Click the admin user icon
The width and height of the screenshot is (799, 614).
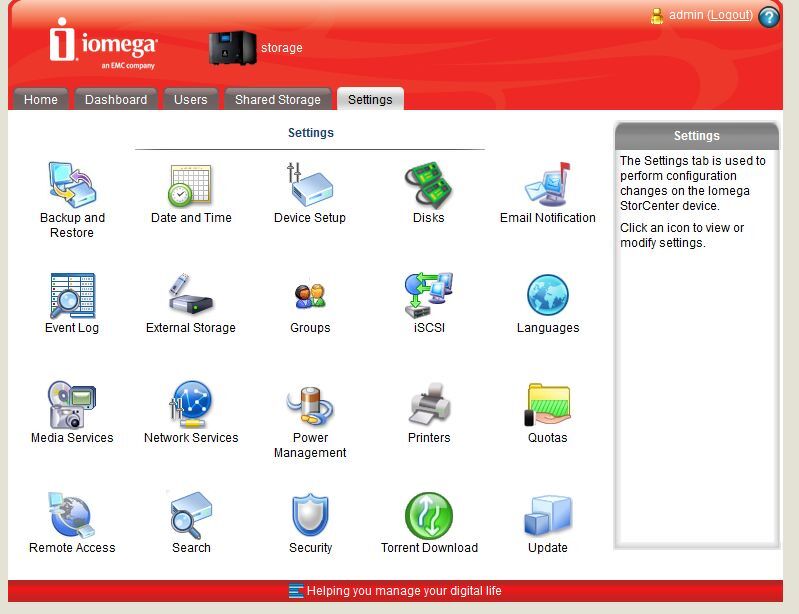[x=657, y=16]
